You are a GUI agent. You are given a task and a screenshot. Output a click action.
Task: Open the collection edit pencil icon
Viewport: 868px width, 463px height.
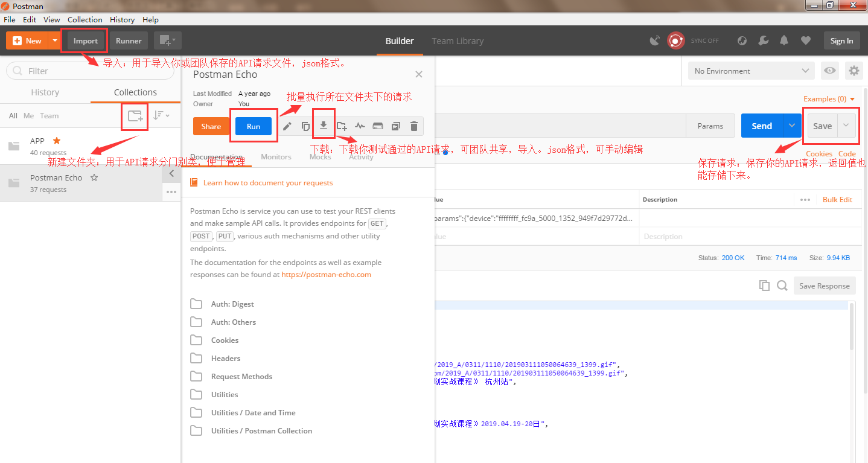tap(288, 126)
